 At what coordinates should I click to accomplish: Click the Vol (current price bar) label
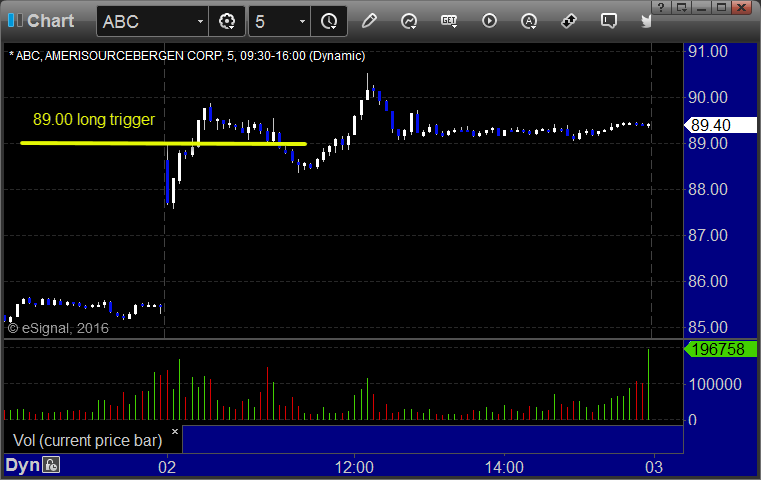coord(87,440)
